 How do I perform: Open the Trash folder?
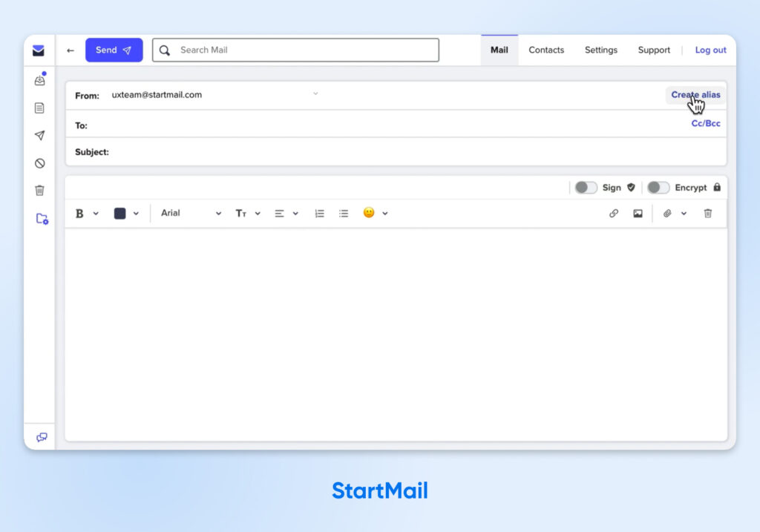41,190
